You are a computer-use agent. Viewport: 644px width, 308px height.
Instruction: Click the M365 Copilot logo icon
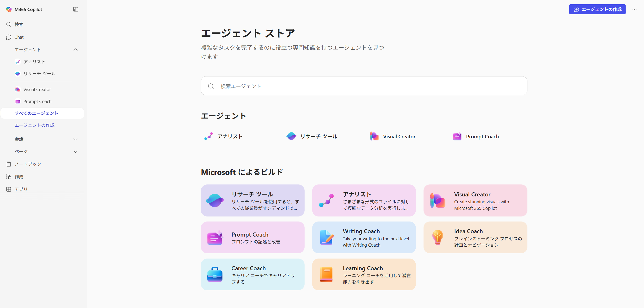tap(9, 9)
